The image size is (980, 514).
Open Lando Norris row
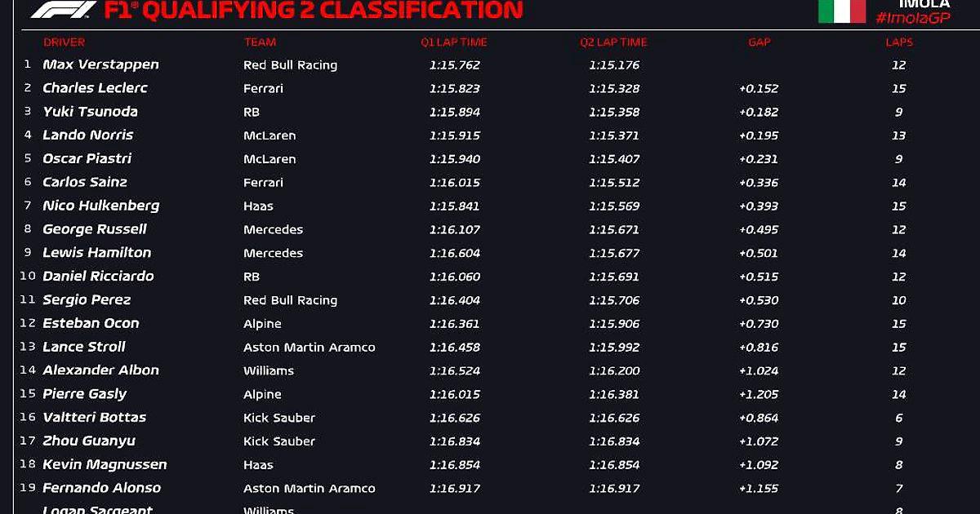[490, 135]
